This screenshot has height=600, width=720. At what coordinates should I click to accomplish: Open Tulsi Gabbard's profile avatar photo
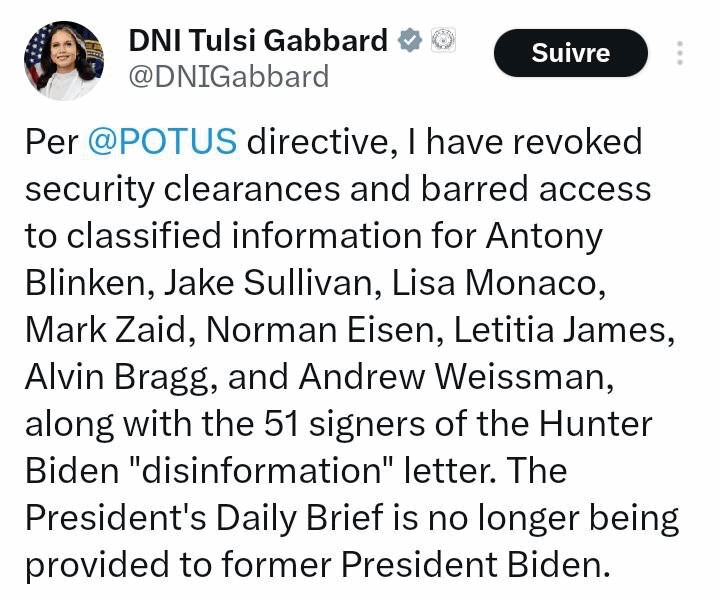pos(64,60)
